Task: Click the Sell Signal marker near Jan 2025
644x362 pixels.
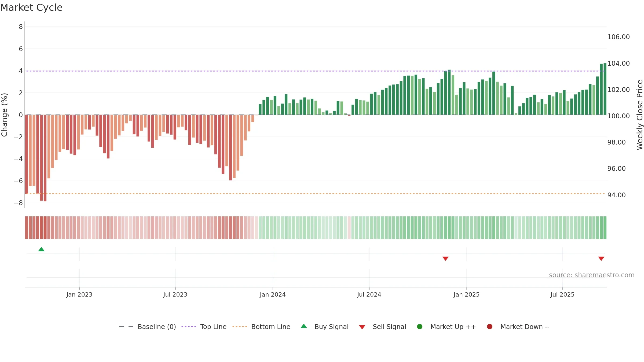Action: 445,258
